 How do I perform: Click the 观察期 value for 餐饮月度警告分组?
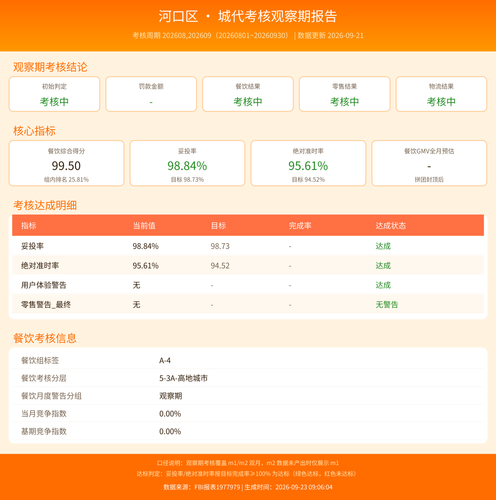coord(171,396)
